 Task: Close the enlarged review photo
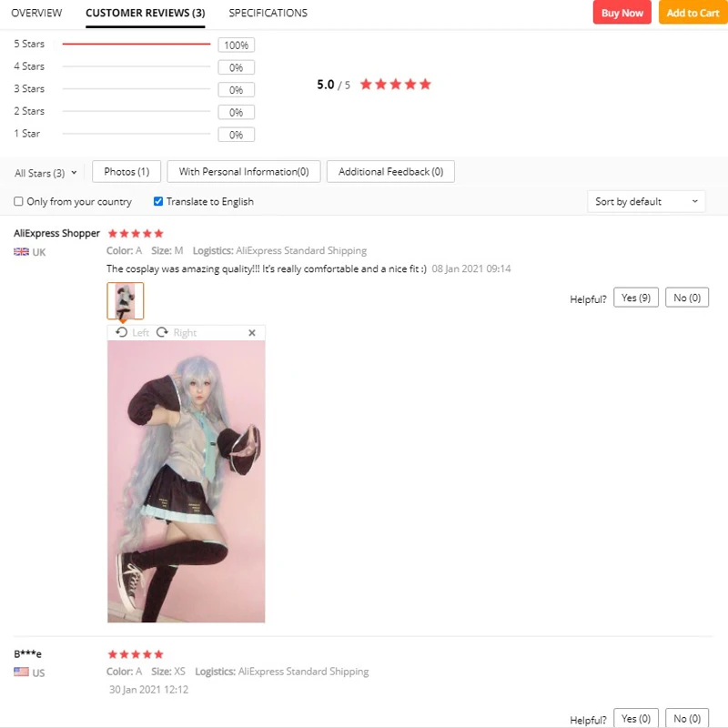(252, 332)
